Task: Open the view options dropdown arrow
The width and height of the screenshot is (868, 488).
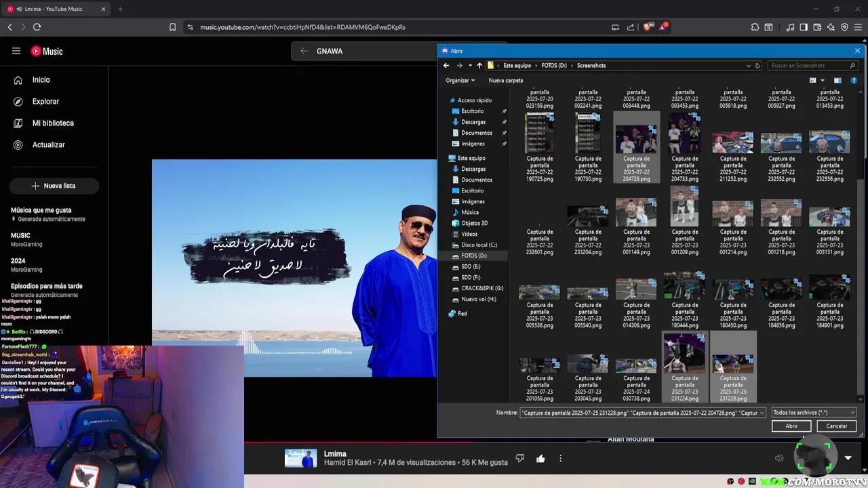Action: 823,81
